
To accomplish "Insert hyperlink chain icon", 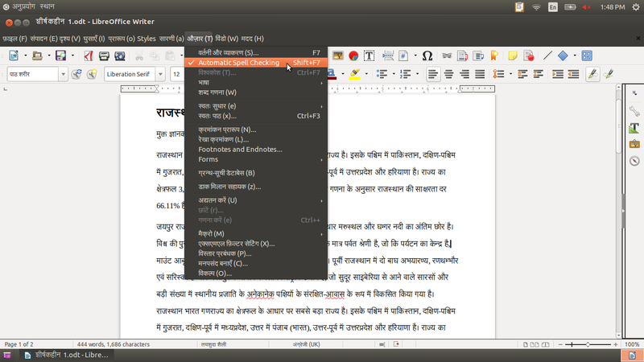I will tap(447, 56).
